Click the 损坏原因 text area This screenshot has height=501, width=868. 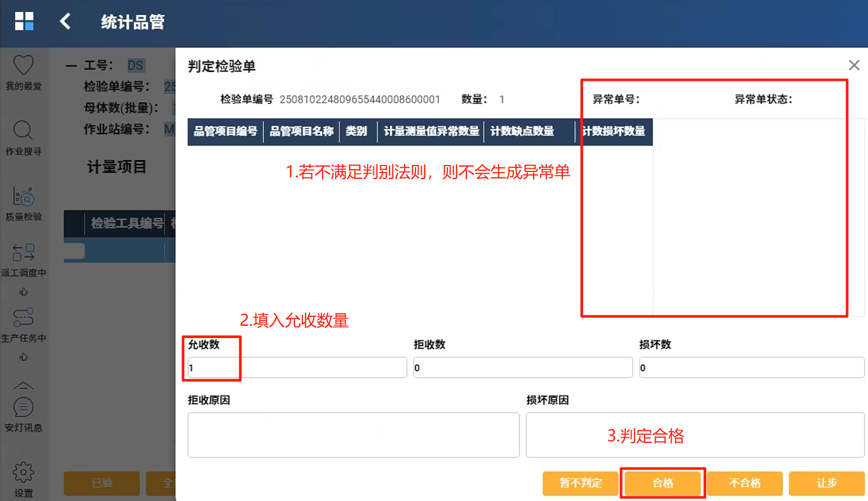tap(695, 435)
